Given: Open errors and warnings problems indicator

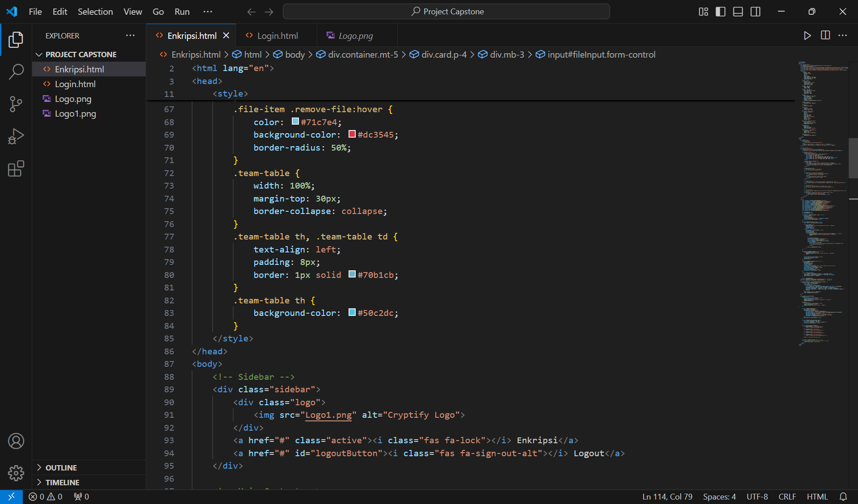Looking at the screenshot, I should pos(46,496).
